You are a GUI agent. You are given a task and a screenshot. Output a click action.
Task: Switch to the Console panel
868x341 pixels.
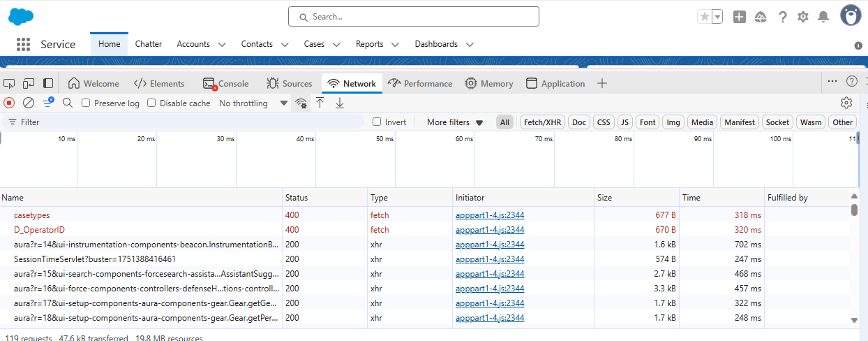tap(225, 83)
